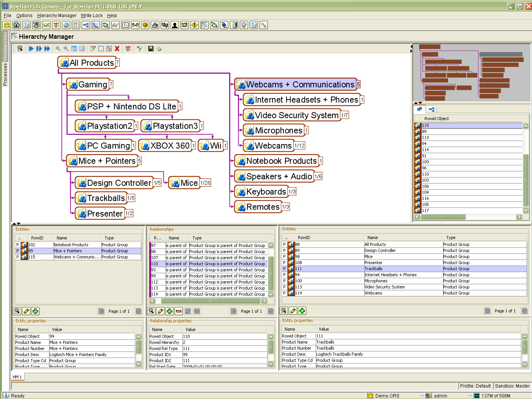Screen dimensions: 532x399
Task: Select relationship row 110 in Relationships table
Action: [209, 264]
